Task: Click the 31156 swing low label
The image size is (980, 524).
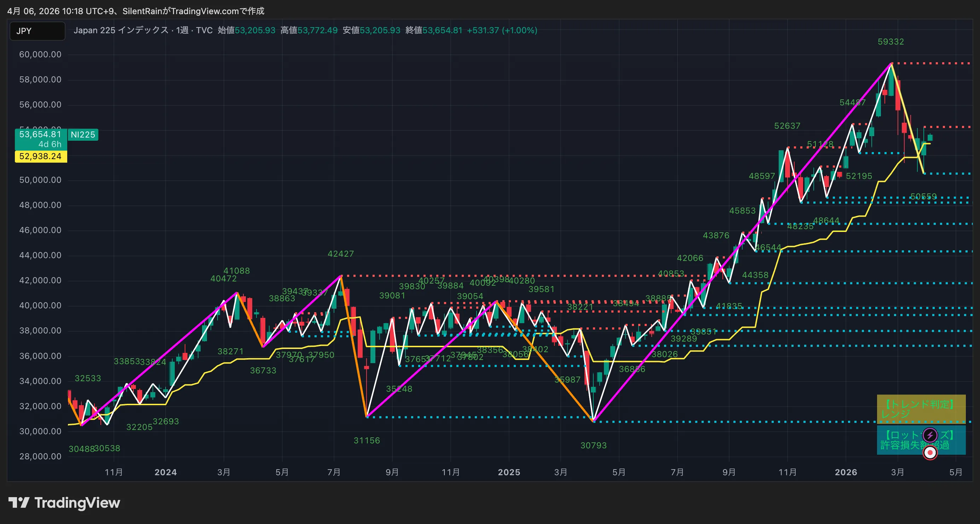Action: click(367, 440)
